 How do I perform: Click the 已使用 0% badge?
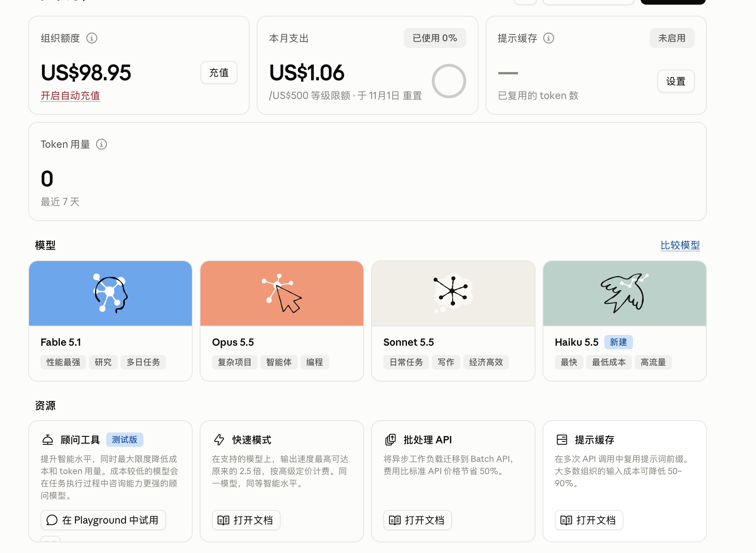[435, 38]
